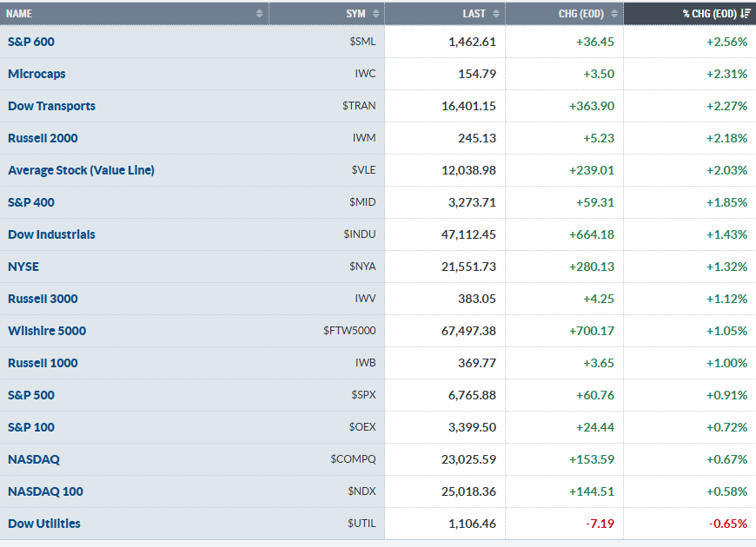Click last value 6,765.88
The width and height of the screenshot is (756, 547).
pyautogui.click(x=472, y=395)
